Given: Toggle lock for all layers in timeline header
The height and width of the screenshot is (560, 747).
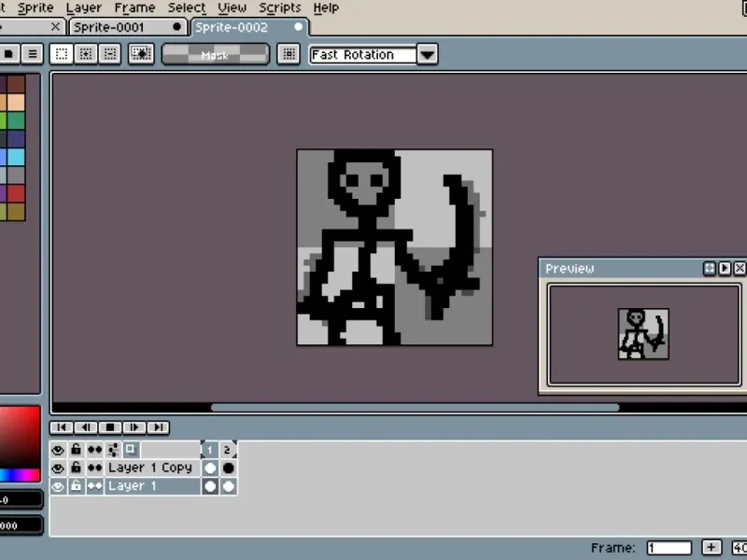Looking at the screenshot, I should 76,450.
